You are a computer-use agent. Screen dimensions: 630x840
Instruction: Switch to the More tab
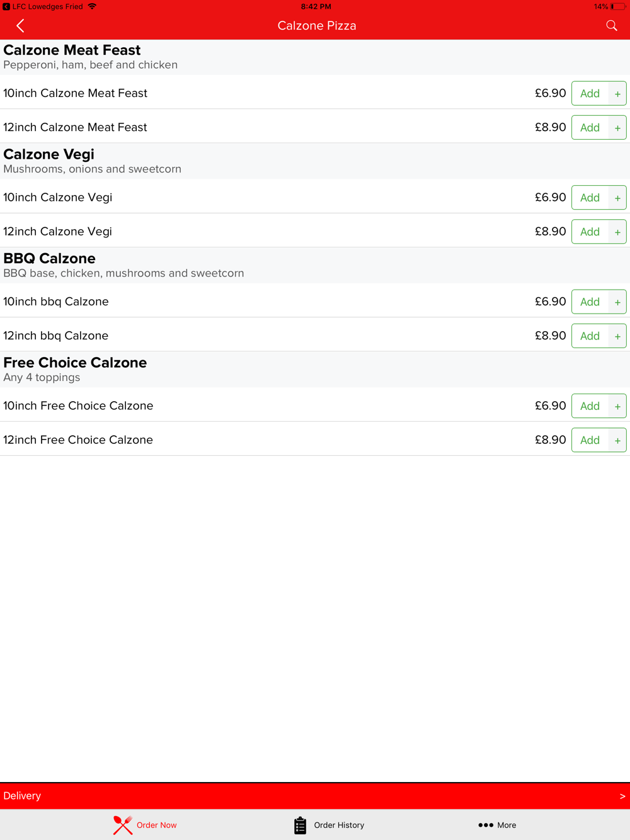[x=497, y=825]
